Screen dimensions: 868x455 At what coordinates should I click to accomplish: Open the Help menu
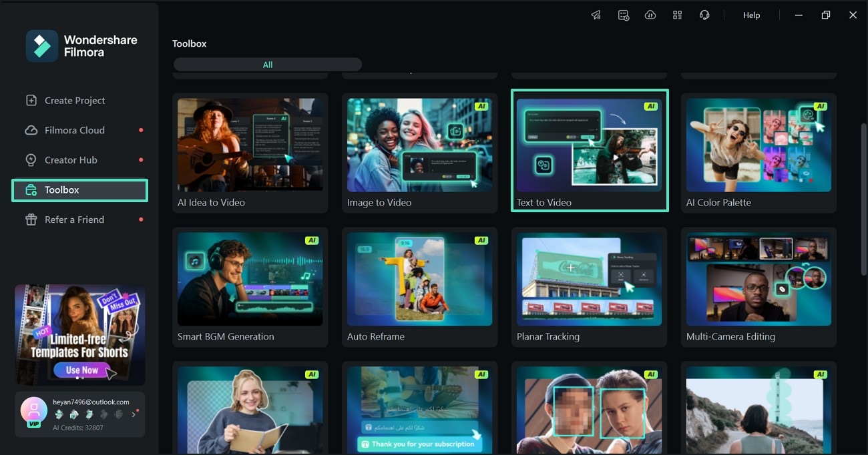[x=751, y=15]
